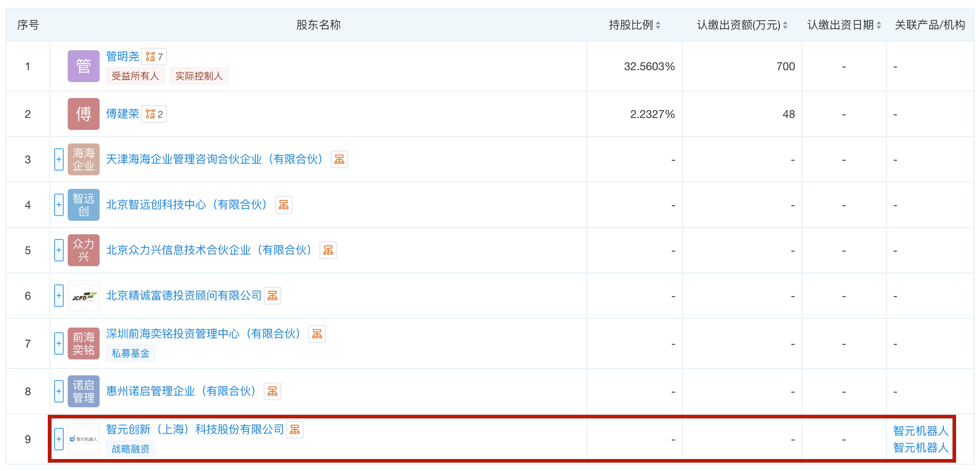Open structure icon next to 北京众力兴信息技术合伙企业
980x471 pixels.
tap(328, 250)
